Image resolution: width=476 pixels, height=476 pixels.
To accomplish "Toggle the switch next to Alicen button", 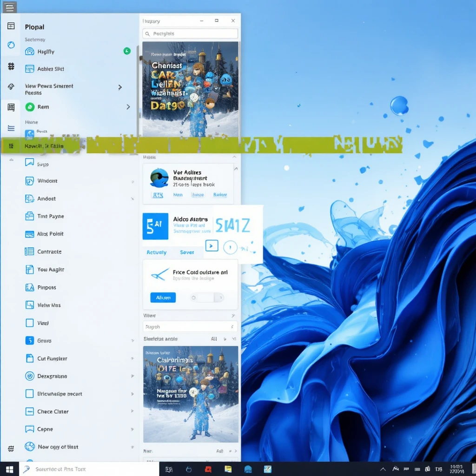I will (x=207, y=297).
